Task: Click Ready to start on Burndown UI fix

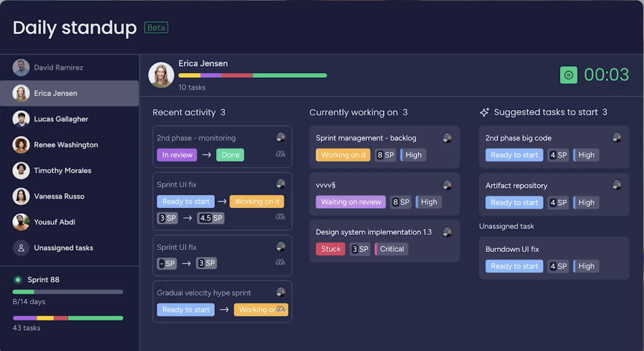Action: (514, 266)
